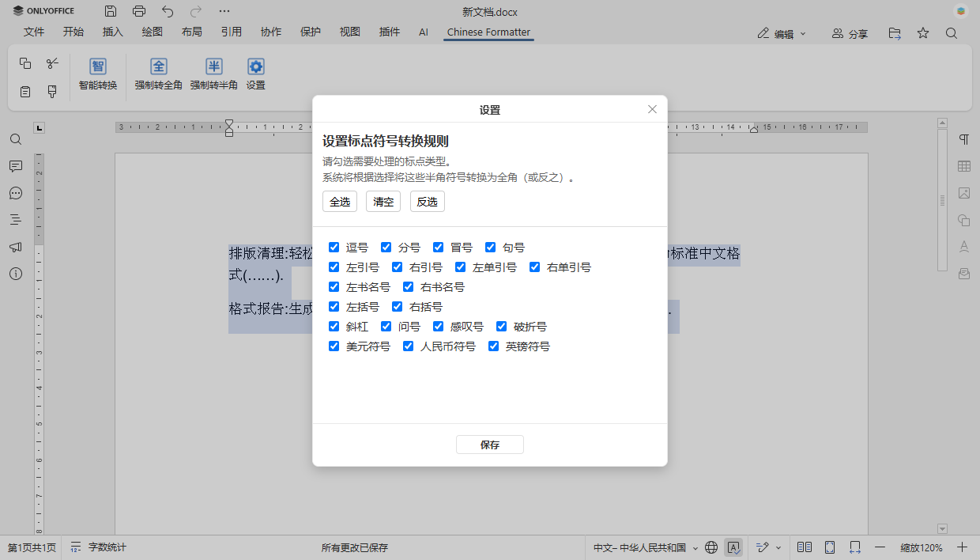Click the Fit to width icon
This screenshot has height=560, width=980.
point(855,547)
